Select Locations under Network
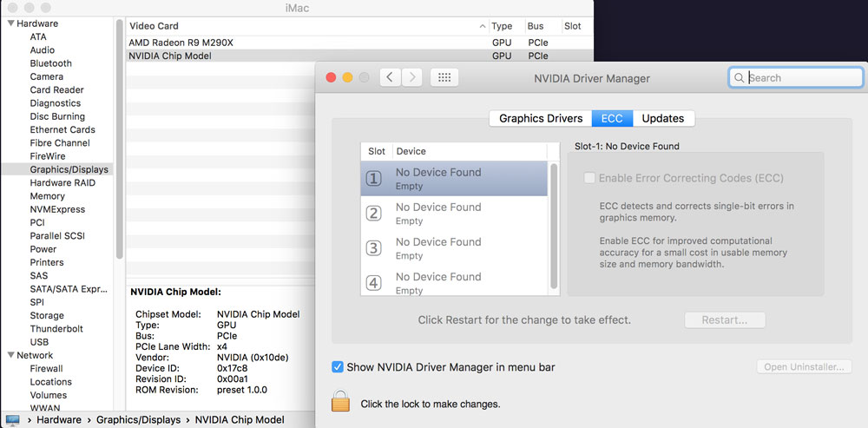This screenshot has height=428, width=868. [x=51, y=382]
